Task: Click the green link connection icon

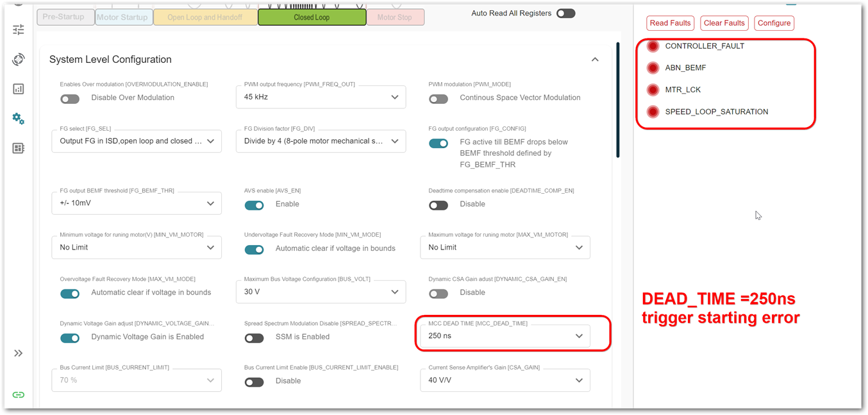Action: point(19,394)
